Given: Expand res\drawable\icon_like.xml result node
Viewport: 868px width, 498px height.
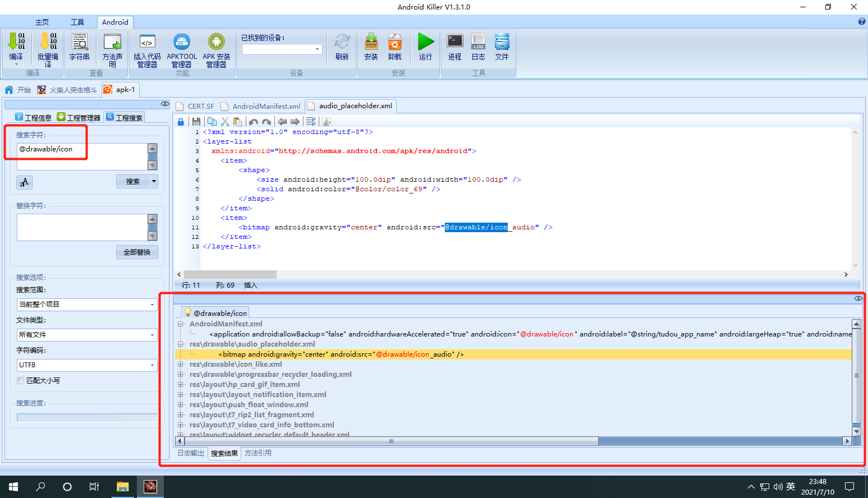Looking at the screenshot, I should click(x=181, y=365).
